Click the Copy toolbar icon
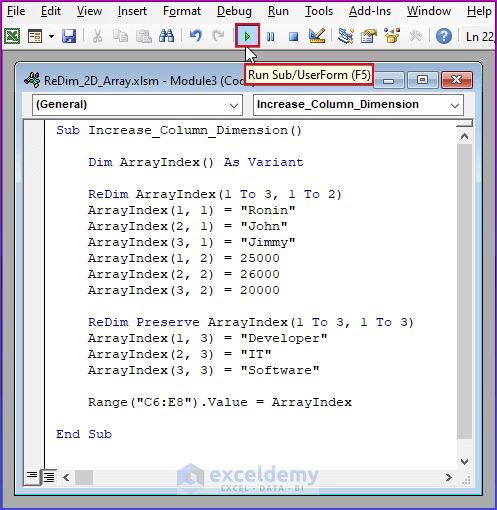The height and width of the screenshot is (510, 497). [120, 36]
